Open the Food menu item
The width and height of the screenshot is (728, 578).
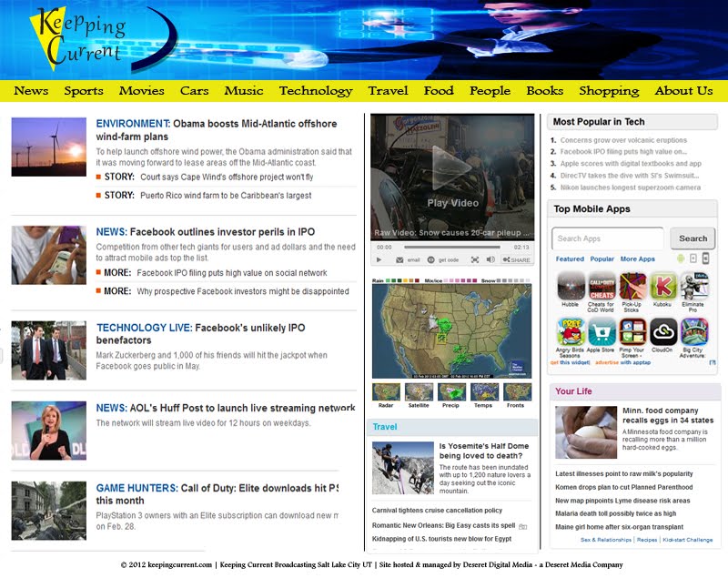tap(439, 90)
